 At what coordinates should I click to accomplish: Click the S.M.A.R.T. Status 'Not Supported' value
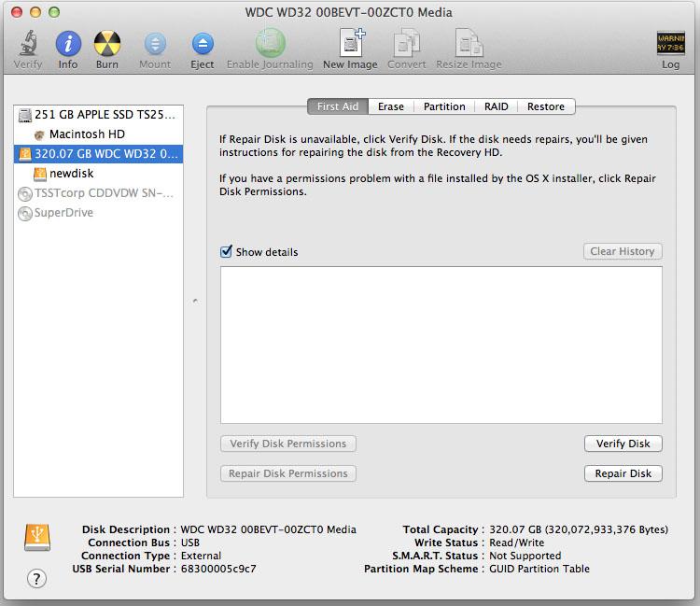click(525, 556)
